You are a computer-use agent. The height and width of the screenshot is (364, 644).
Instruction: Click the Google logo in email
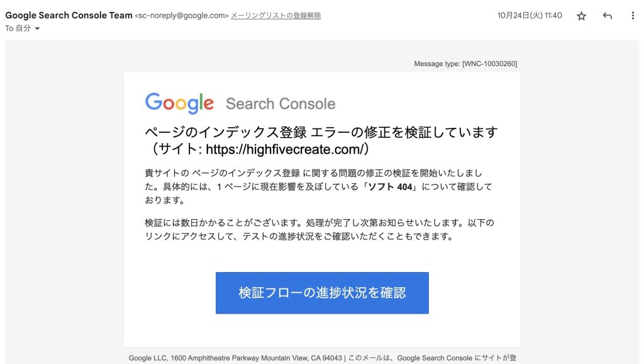pyautogui.click(x=179, y=103)
